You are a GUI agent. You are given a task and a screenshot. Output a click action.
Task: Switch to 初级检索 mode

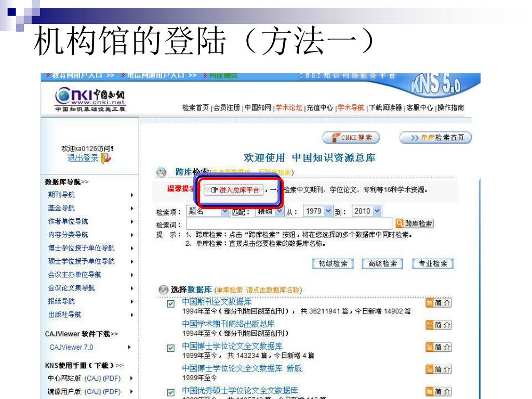[333, 263]
